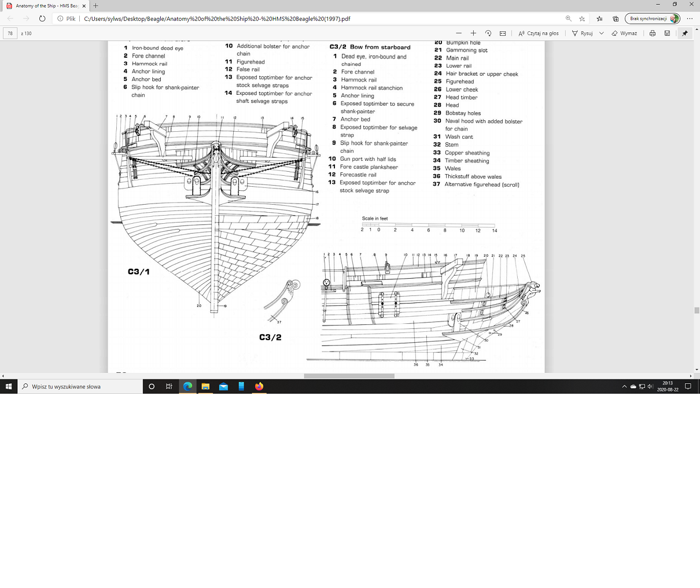Zoom out the PDF with minus icon
Viewport: 700px width, 588px height.
click(x=459, y=34)
